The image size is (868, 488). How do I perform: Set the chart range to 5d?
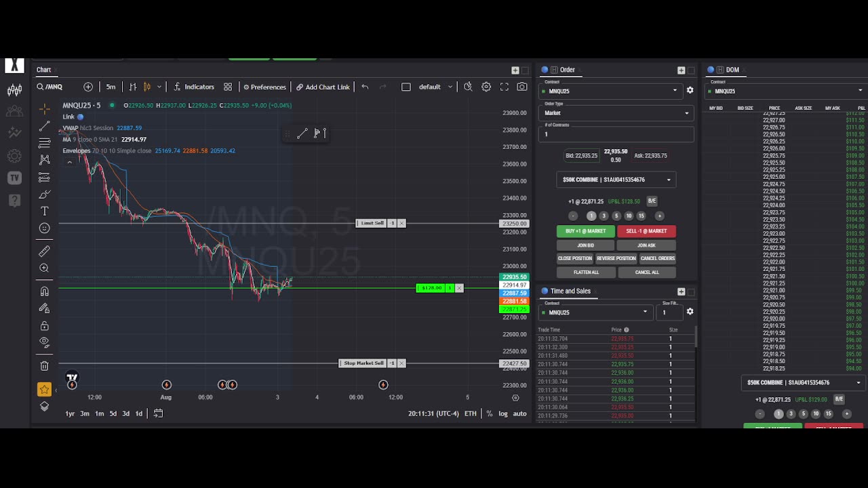113,413
